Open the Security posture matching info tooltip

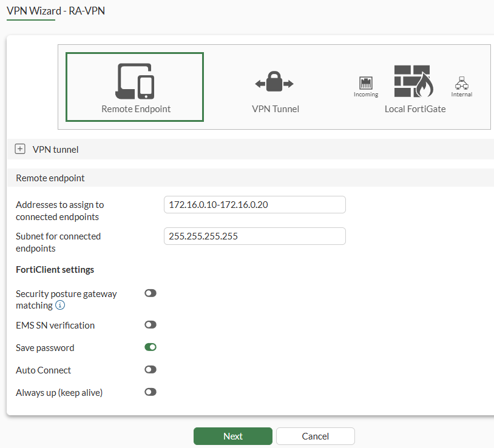[x=60, y=306]
